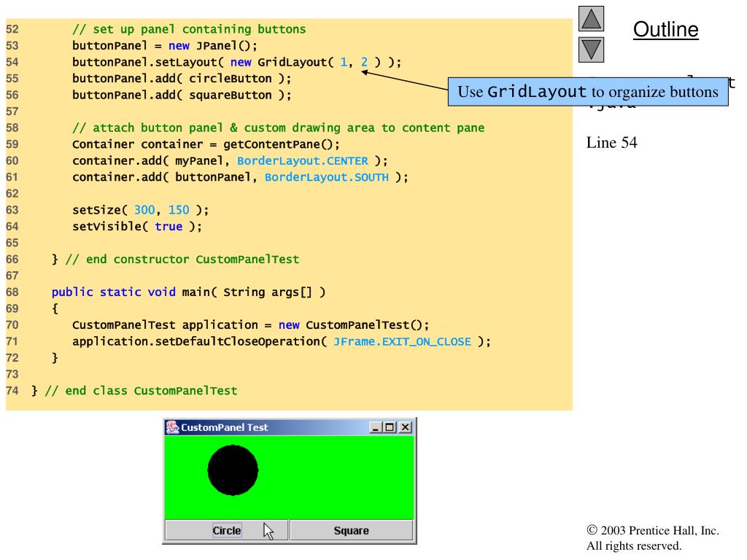Click the 'All rights reserved.' text

point(634,545)
